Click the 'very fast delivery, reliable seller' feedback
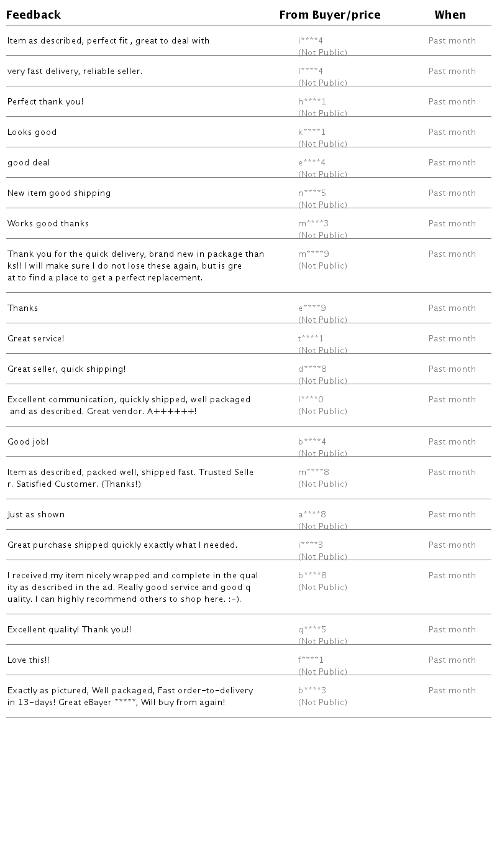The width and height of the screenshot is (497, 868). click(x=75, y=72)
